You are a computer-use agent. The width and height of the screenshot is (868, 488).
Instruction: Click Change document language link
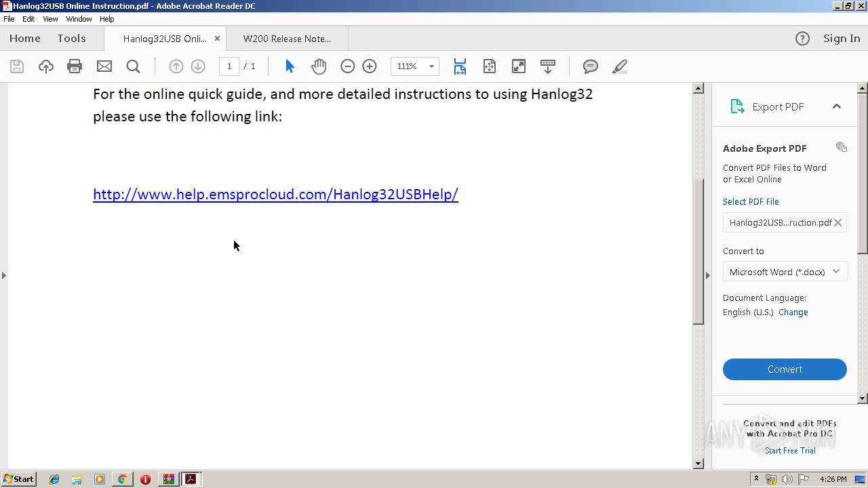pyautogui.click(x=793, y=312)
